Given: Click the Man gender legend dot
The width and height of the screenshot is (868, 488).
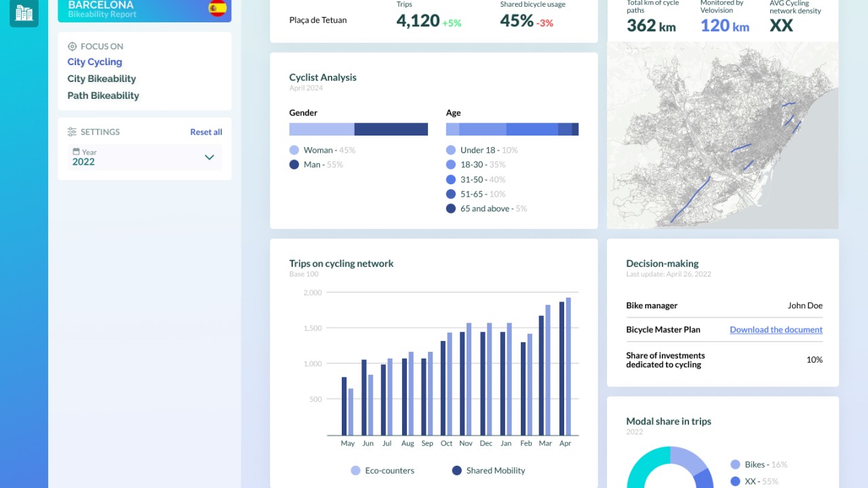Looking at the screenshot, I should tap(294, 165).
